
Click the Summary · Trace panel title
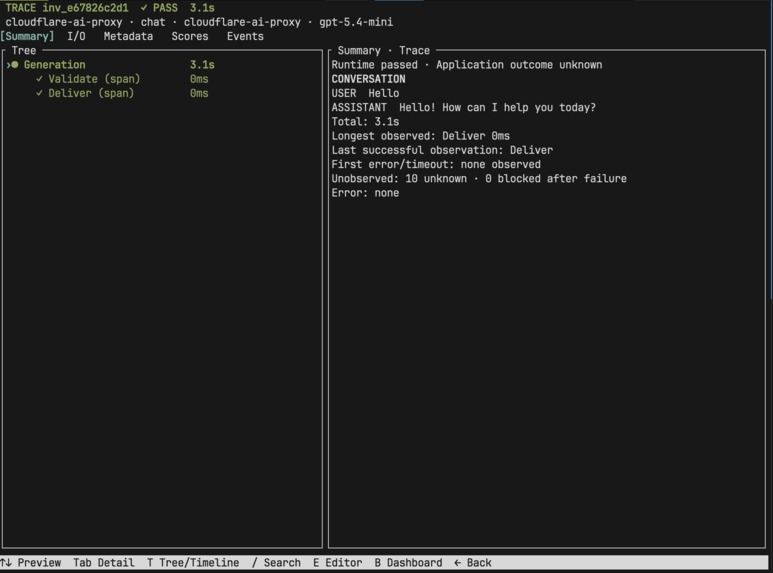pyautogui.click(x=384, y=51)
